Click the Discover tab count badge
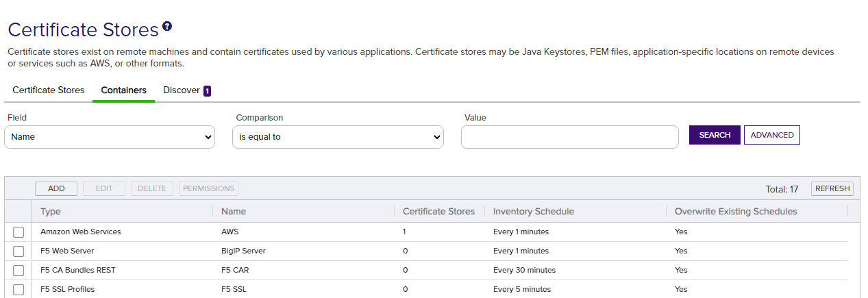The width and height of the screenshot is (868, 298). pyautogui.click(x=207, y=90)
